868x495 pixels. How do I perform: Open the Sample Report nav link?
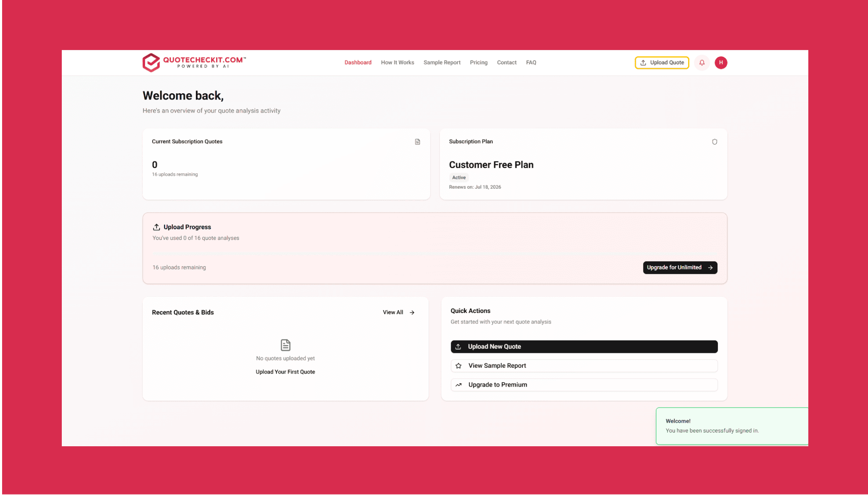pos(442,63)
